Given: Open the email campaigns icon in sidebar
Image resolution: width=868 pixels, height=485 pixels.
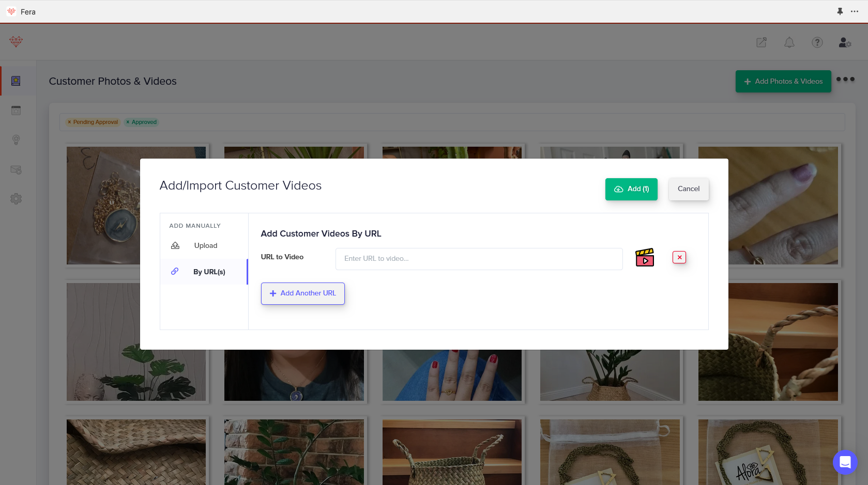Looking at the screenshot, I should pyautogui.click(x=16, y=169).
